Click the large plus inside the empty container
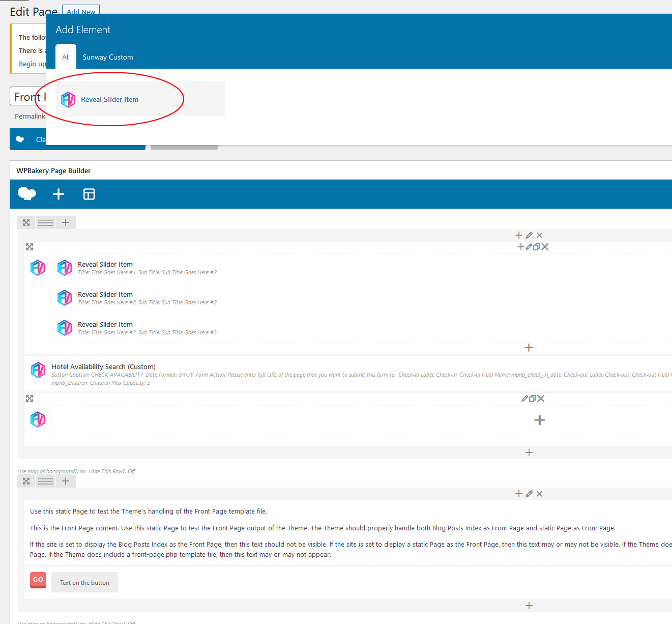The width and height of the screenshot is (672, 624). pyautogui.click(x=540, y=420)
